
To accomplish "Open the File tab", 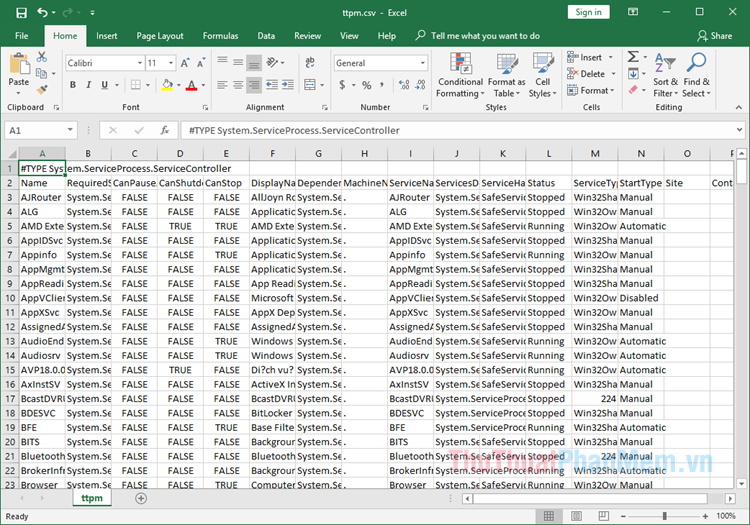I will [22, 36].
